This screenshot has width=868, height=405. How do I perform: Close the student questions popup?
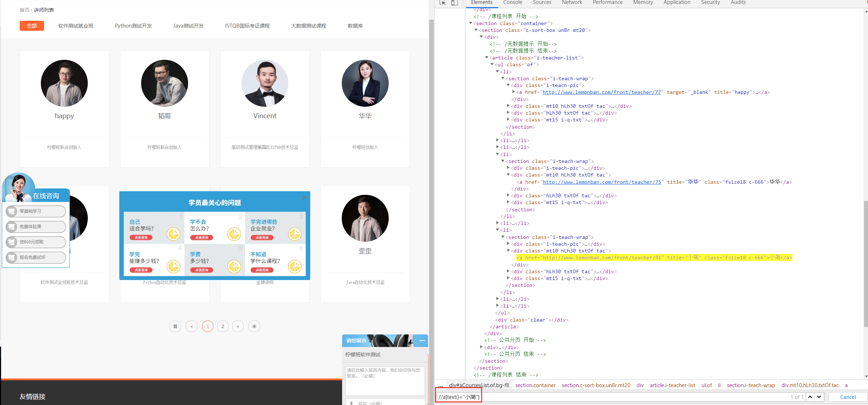[x=304, y=197]
